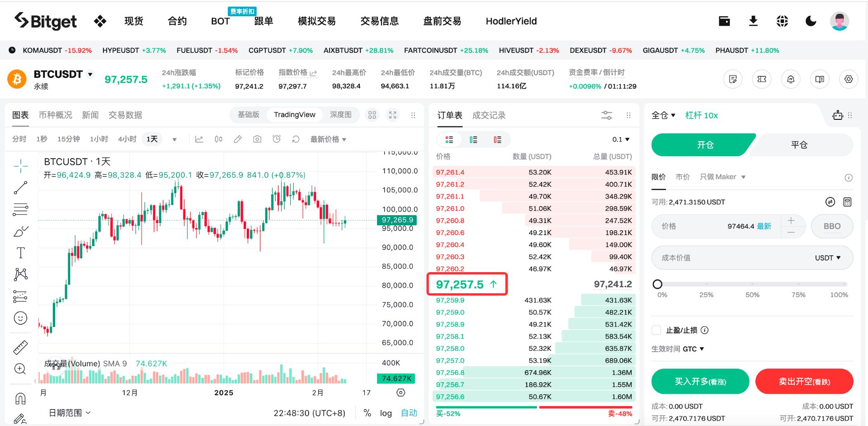Image resolution: width=868 pixels, height=426 pixels.
Task: Switch to the 成交记录 tab
Action: (x=489, y=115)
